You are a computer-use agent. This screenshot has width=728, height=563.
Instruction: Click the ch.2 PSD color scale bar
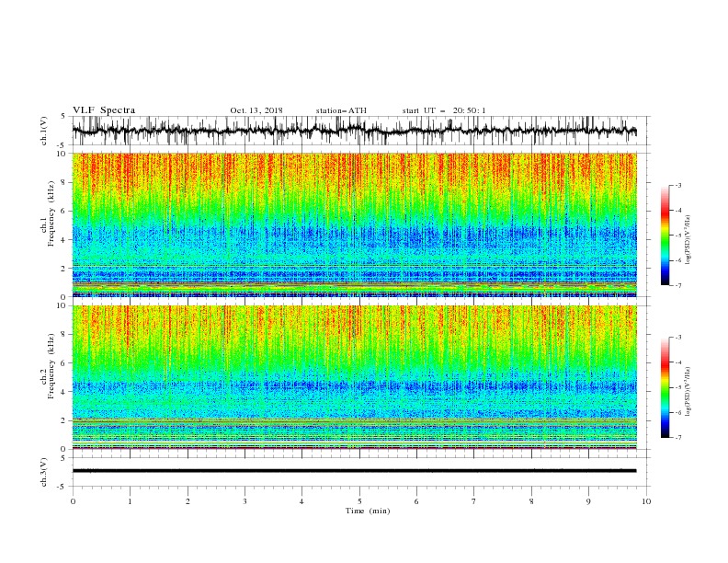[x=665, y=387]
